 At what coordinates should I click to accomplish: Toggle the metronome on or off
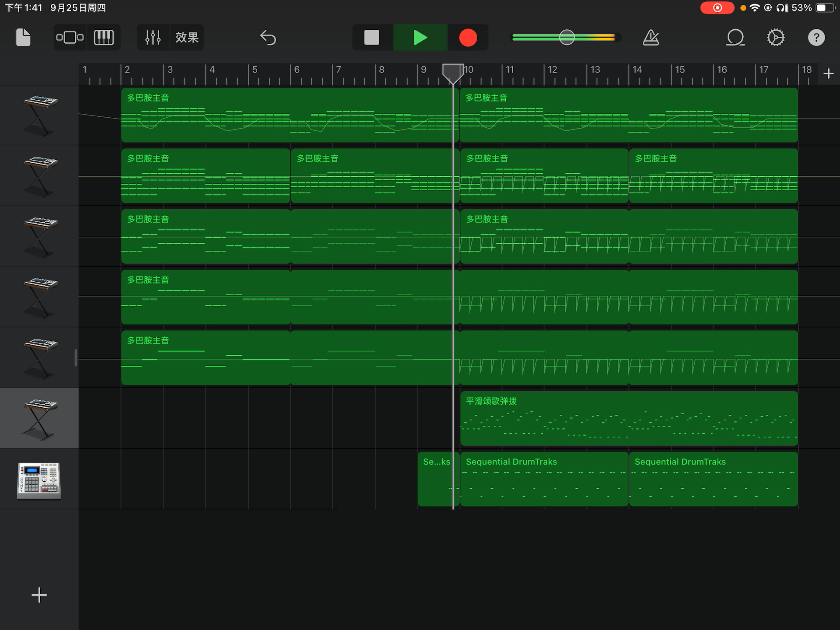tap(651, 38)
